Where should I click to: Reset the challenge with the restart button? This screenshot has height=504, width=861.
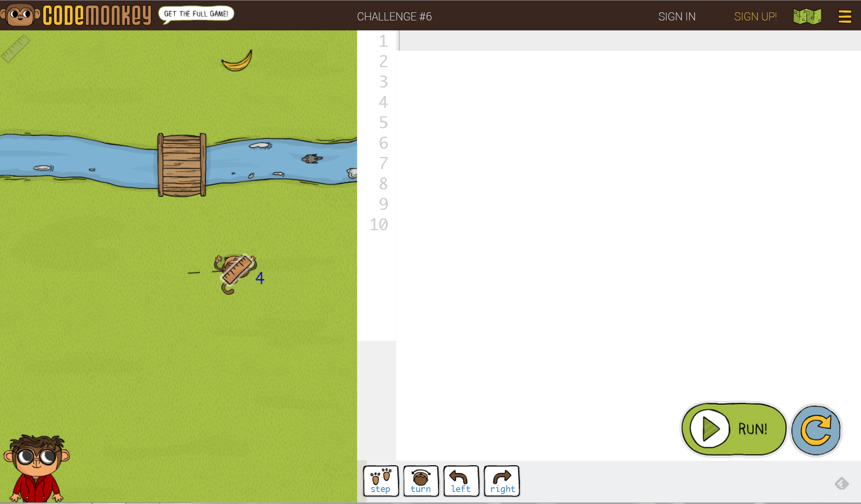click(816, 430)
